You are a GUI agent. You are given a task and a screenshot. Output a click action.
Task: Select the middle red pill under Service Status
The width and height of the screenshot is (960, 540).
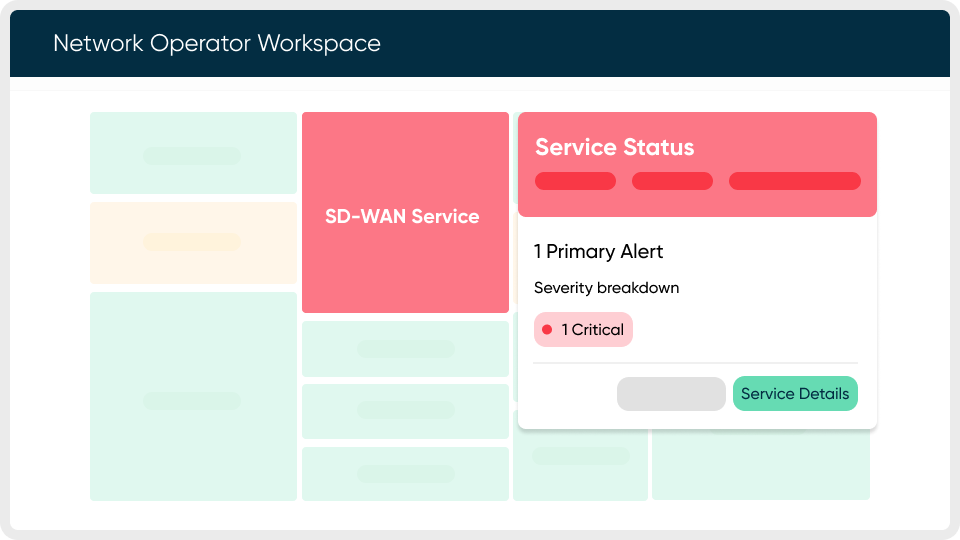[672, 181]
